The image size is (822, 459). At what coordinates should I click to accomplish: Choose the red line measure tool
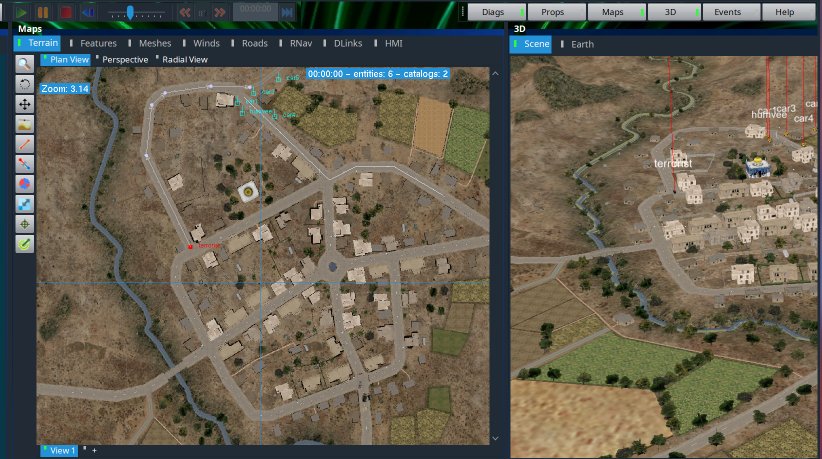25,144
